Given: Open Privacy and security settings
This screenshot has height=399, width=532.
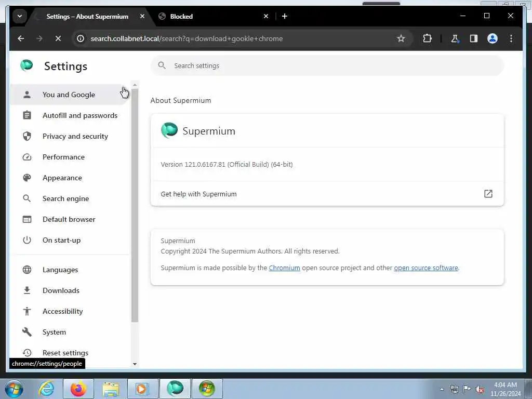Looking at the screenshot, I should click(71, 136).
